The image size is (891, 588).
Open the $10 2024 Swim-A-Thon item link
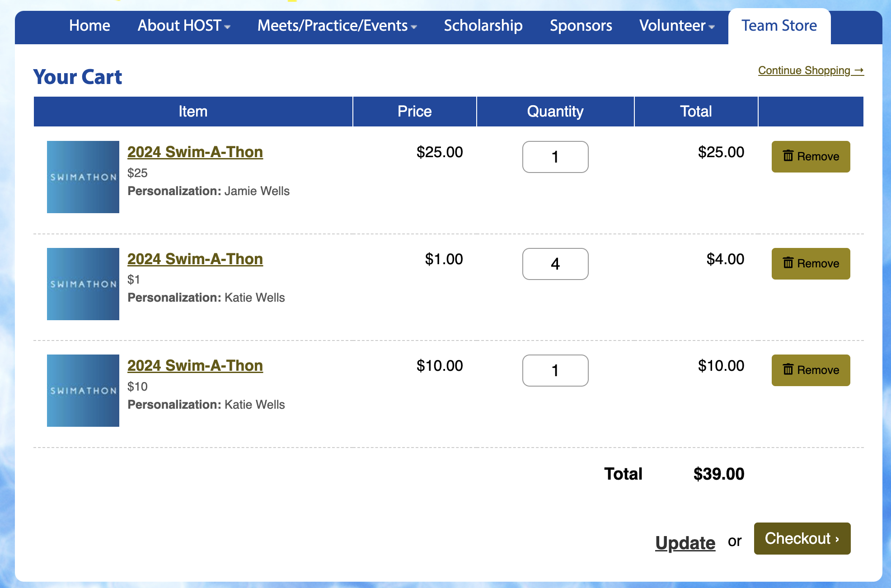click(195, 366)
